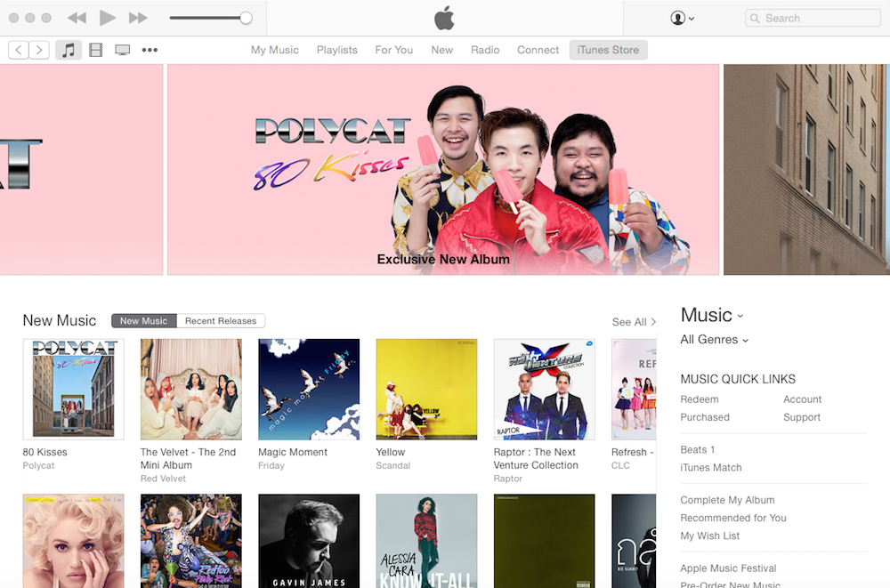Open the Redeem quick link
The image size is (890, 588).
click(700, 399)
